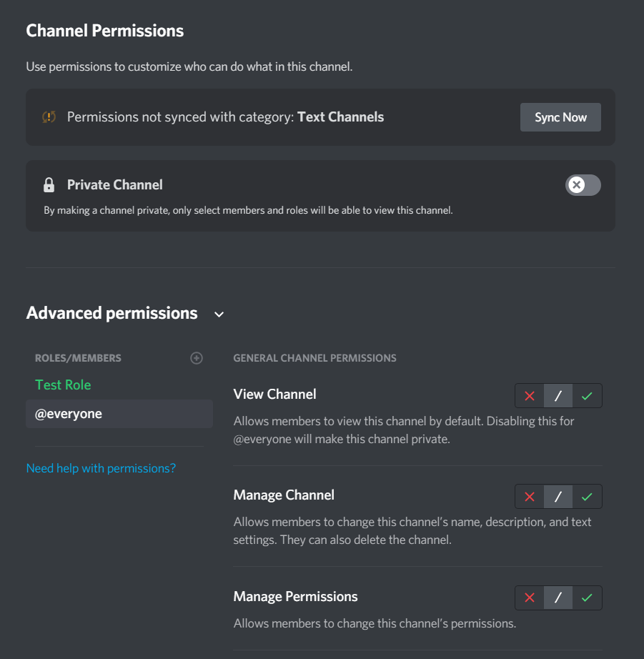Screen dimensions: 644x659
Task: Deny View Channel with the red X
Action: tap(530, 395)
